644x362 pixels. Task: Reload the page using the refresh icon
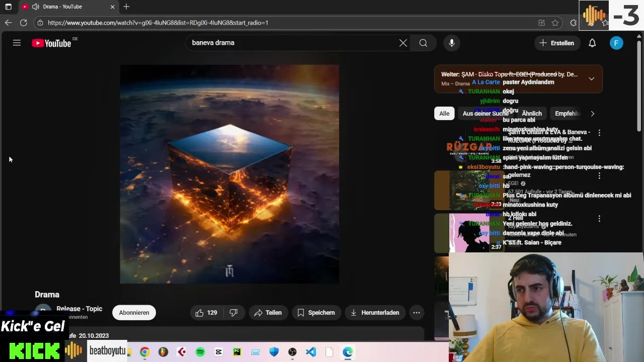23,23
